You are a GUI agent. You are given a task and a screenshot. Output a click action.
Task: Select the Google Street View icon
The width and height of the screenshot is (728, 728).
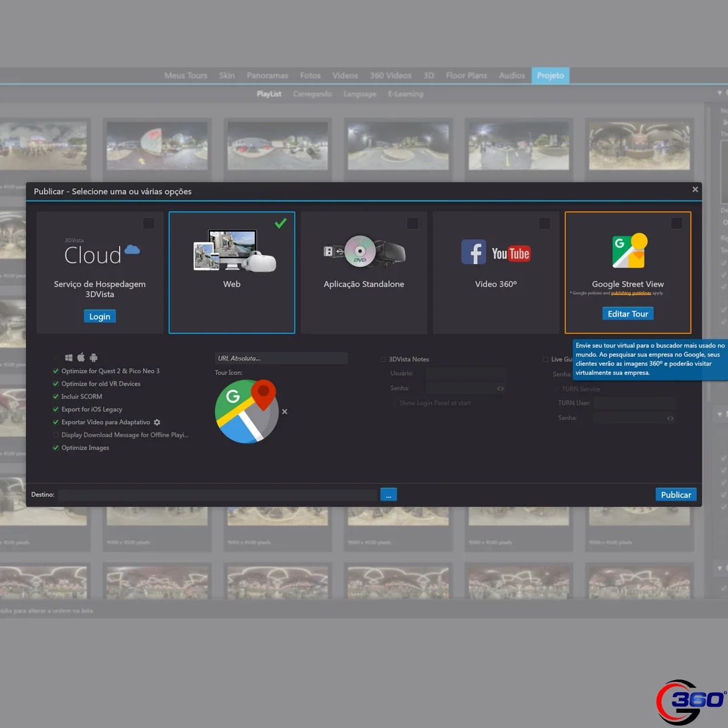(x=629, y=251)
